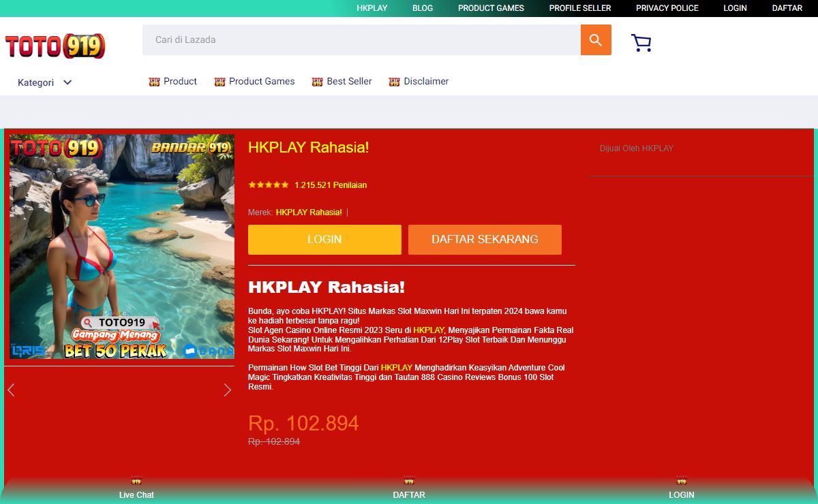Click the icon beside Product link

tap(154, 82)
